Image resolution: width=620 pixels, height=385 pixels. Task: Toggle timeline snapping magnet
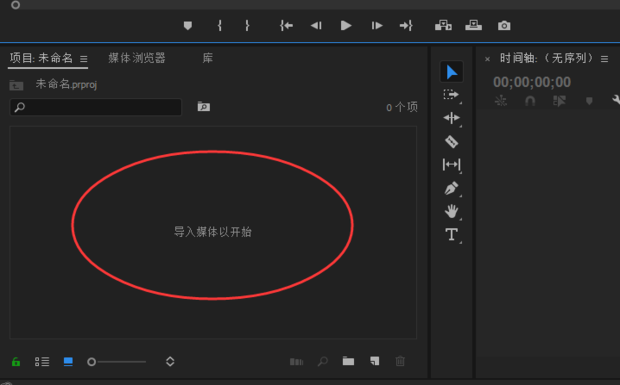point(530,101)
